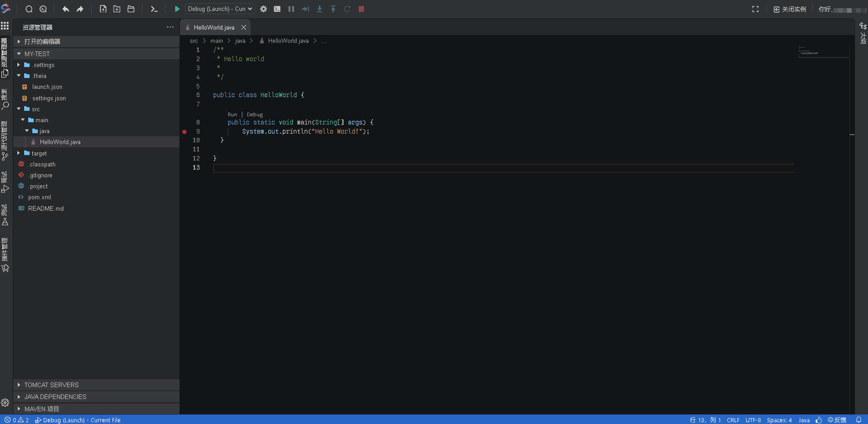Image resolution: width=868 pixels, height=424 pixels.
Task: Open the Search view in sidebar
Action: (5, 105)
